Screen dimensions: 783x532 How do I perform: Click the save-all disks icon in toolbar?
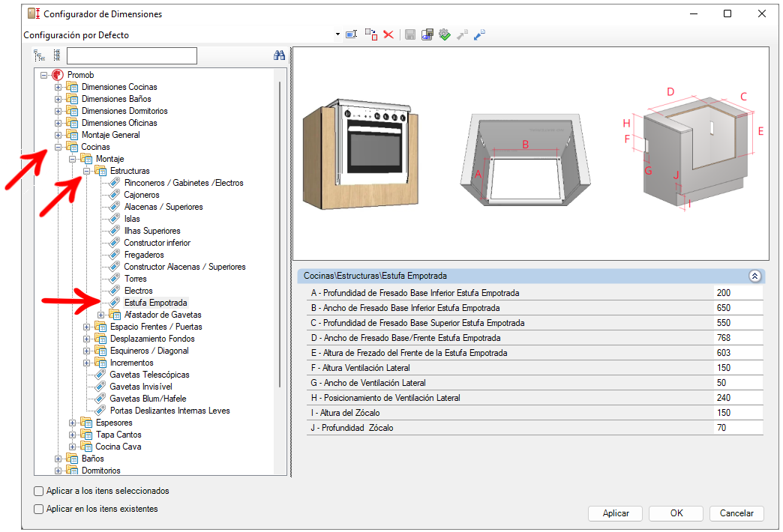tap(427, 34)
